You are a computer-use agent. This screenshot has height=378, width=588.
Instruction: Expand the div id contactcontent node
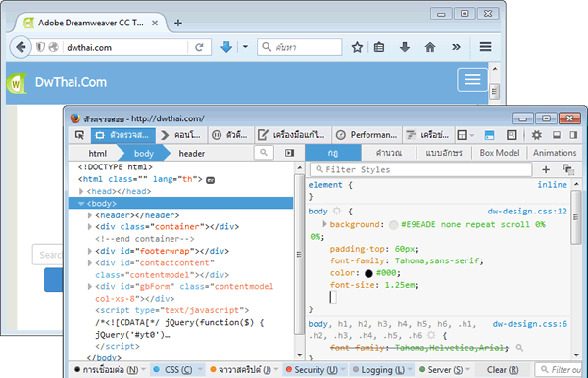pyautogui.click(x=89, y=262)
